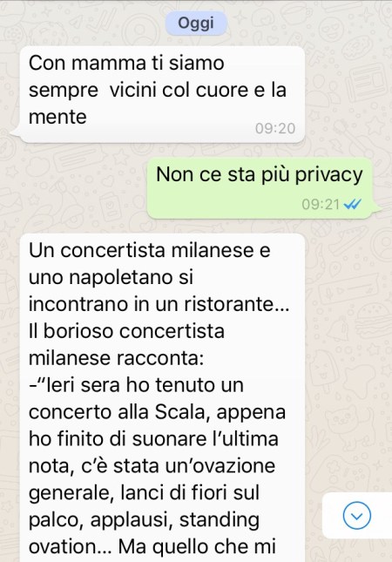Click the text "sempre vicini col cuore e la"
The height and width of the screenshot is (562, 392).
point(158,90)
